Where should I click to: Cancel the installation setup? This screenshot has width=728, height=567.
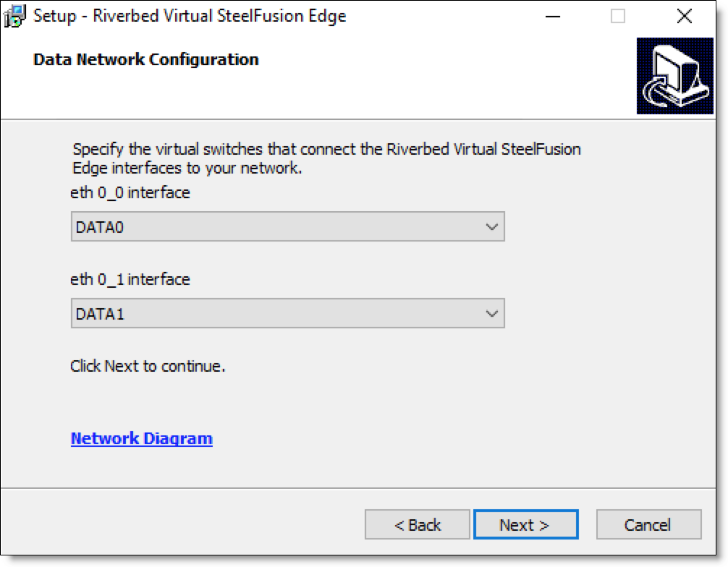tap(648, 525)
